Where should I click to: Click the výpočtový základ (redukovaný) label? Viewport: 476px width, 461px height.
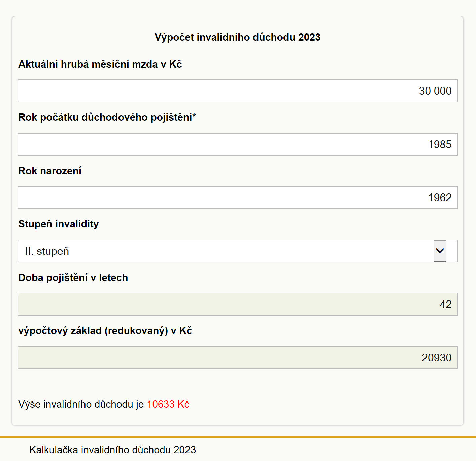pyautogui.click(x=105, y=331)
